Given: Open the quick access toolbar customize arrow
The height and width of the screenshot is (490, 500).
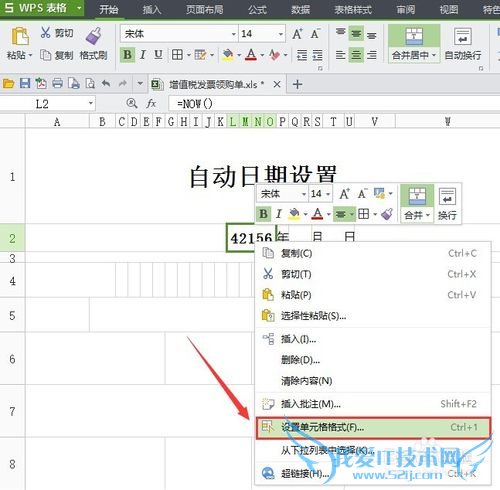Looking at the screenshot, I should [140, 84].
